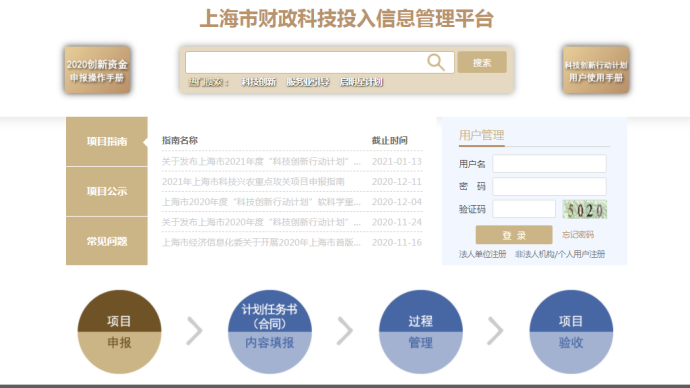Open the 忘记密码 link
The width and height of the screenshot is (690, 388).
(578, 234)
